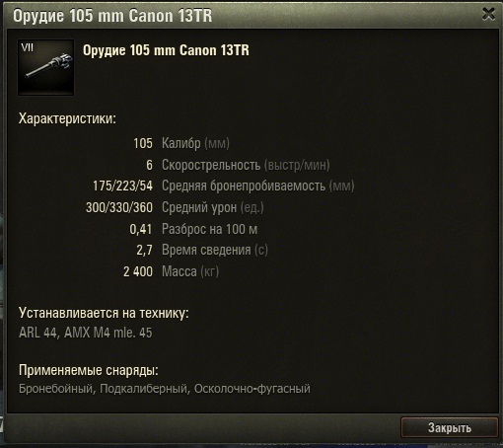
Task: Click the Закрыть button
Action: [449, 427]
